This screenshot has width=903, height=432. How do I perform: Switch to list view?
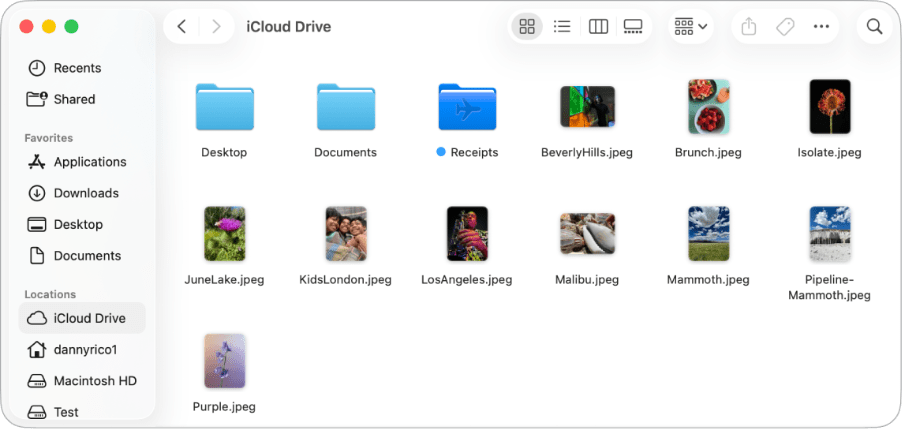tap(562, 27)
